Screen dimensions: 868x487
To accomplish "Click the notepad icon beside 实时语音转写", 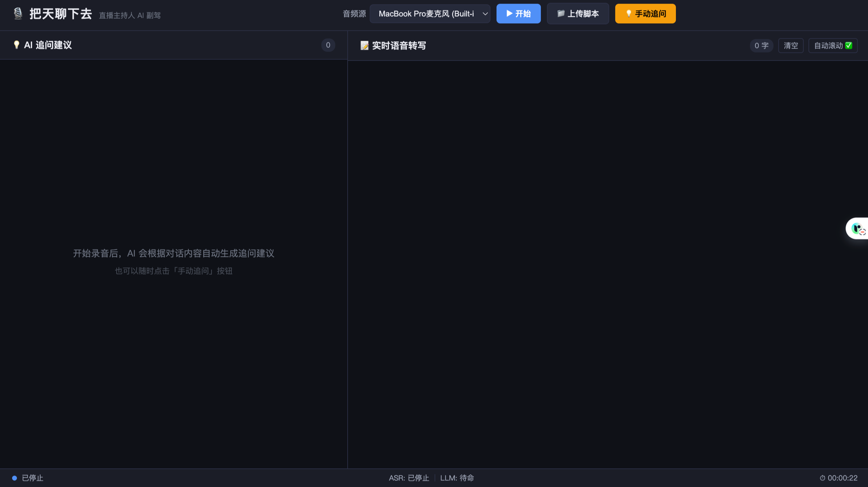I will tap(364, 45).
